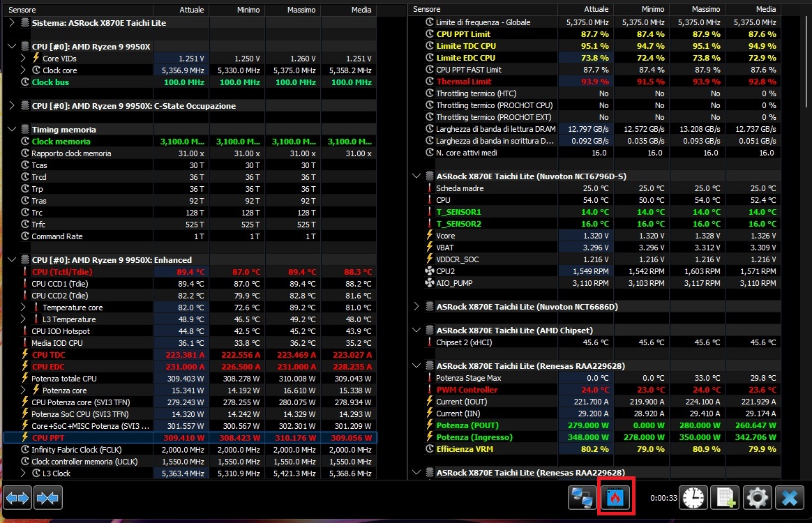The image size is (812, 523).
Task: Select the VDDCR_SOC row
Action: pyautogui.click(x=594, y=259)
